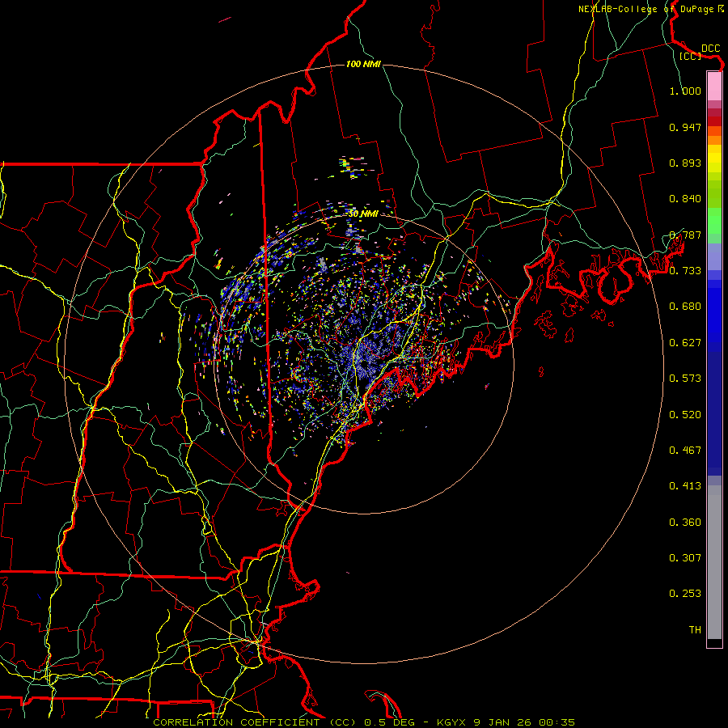The width and height of the screenshot is (728, 728).
Task: Select the 0.947 scale value label
Action: pyautogui.click(x=685, y=127)
